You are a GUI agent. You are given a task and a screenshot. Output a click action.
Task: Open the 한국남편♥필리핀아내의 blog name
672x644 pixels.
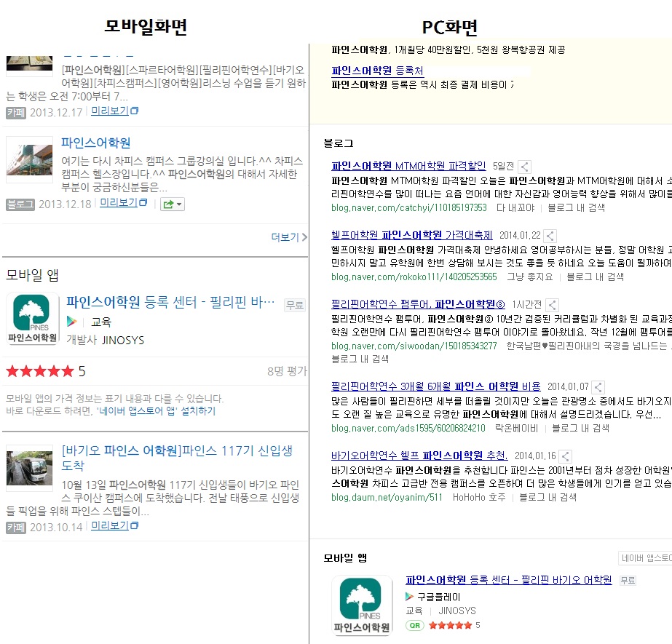click(589, 346)
